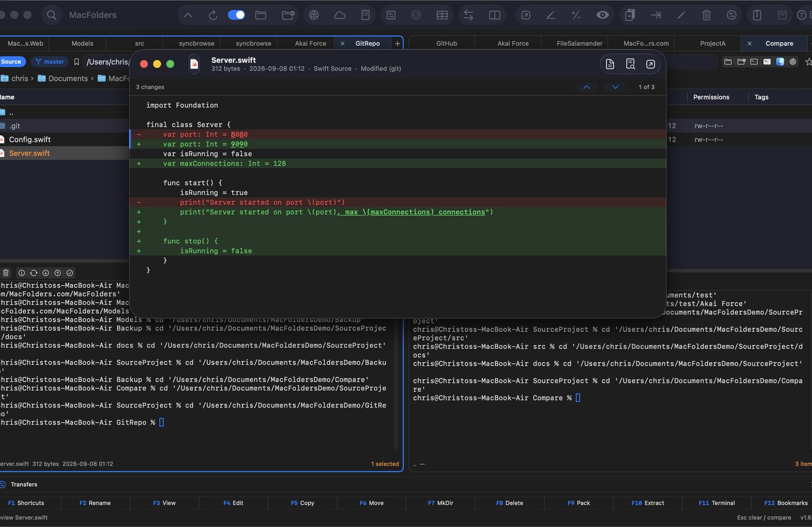Click F1 Shortcuts in the function bar

(x=26, y=503)
